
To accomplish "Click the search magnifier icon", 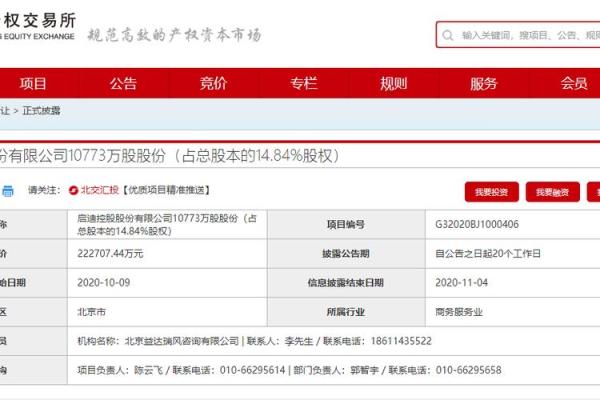I will (448, 36).
